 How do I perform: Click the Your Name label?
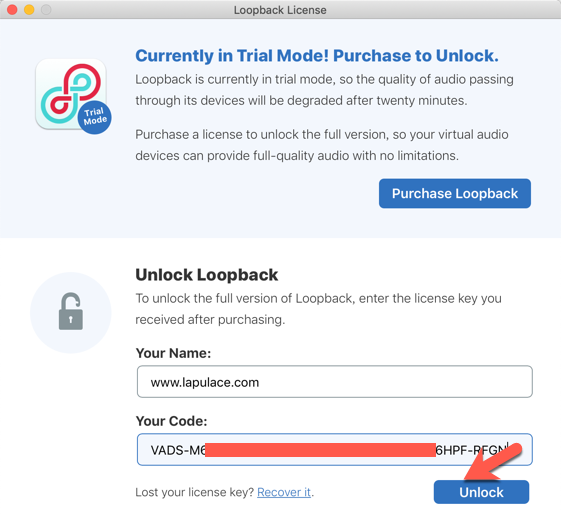(x=173, y=353)
